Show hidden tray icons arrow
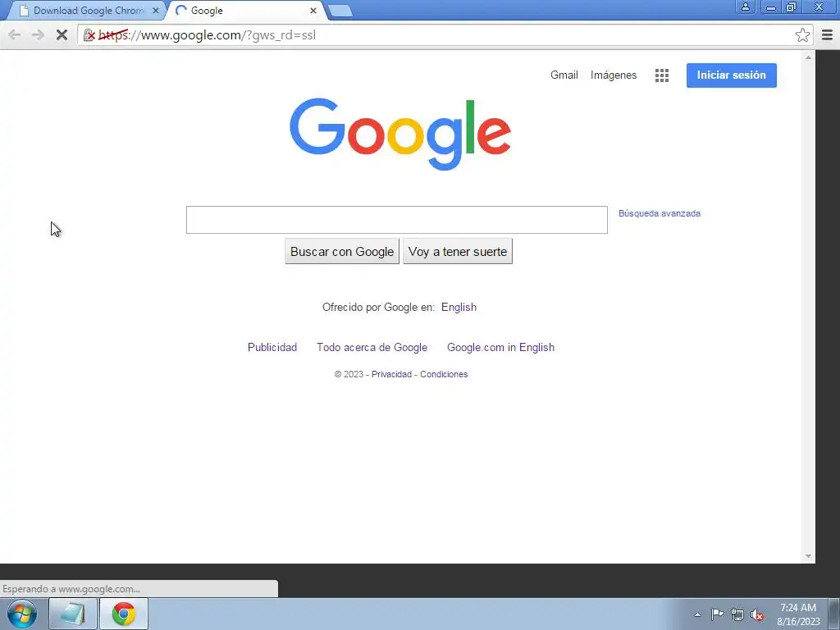Screen dimensions: 840x630 [697, 614]
